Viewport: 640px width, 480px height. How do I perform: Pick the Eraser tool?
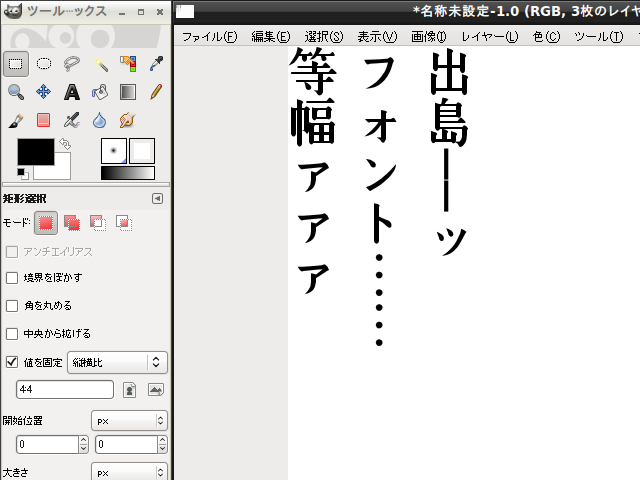click(44, 120)
